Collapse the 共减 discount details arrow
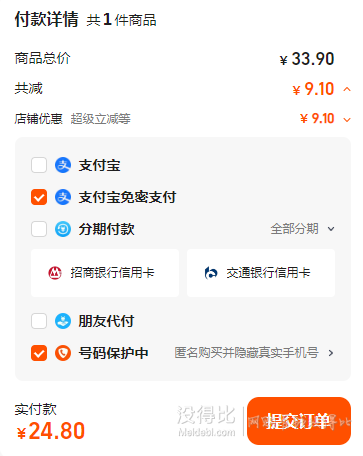The width and height of the screenshot is (363, 456). [347, 89]
